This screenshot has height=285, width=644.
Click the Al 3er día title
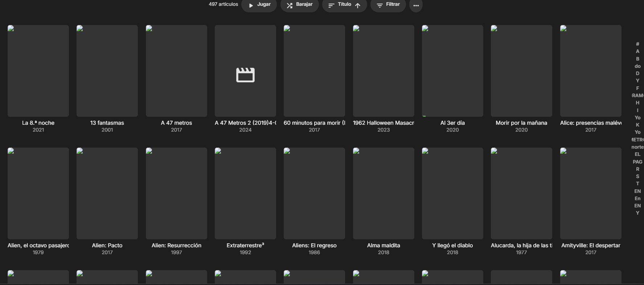(x=452, y=123)
